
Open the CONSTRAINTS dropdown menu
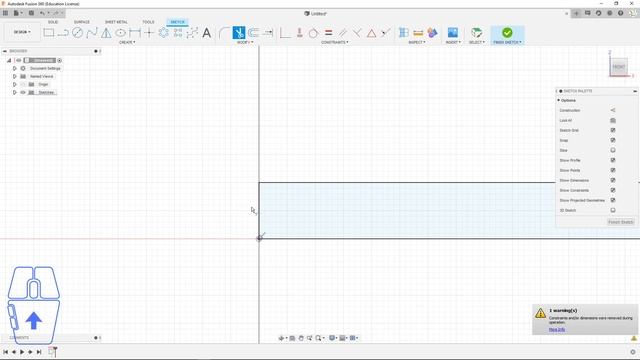335,42
